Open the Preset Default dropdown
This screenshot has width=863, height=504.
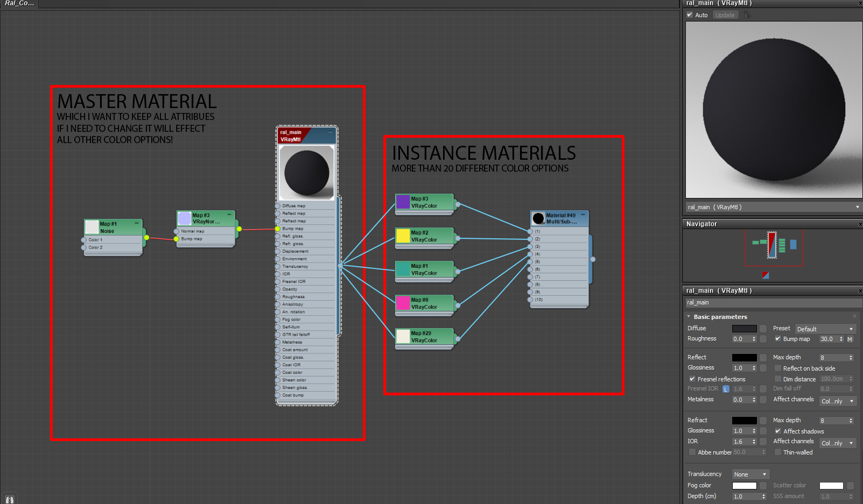pos(825,329)
